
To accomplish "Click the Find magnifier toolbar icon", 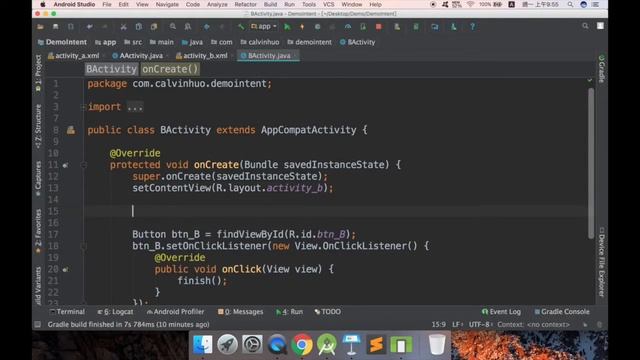I will pos(173,27).
